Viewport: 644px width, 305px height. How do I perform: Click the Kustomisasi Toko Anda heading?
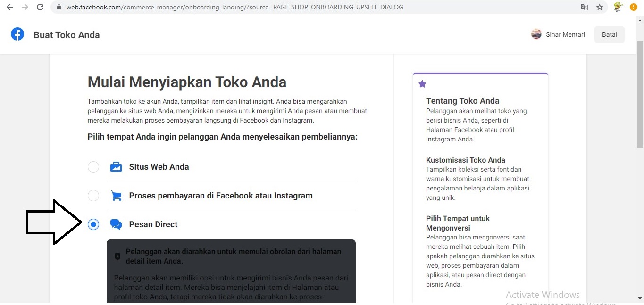click(x=466, y=160)
